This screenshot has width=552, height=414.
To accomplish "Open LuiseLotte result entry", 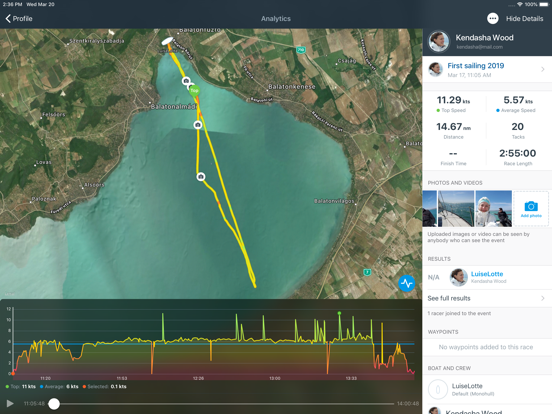I will coord(487,277).
